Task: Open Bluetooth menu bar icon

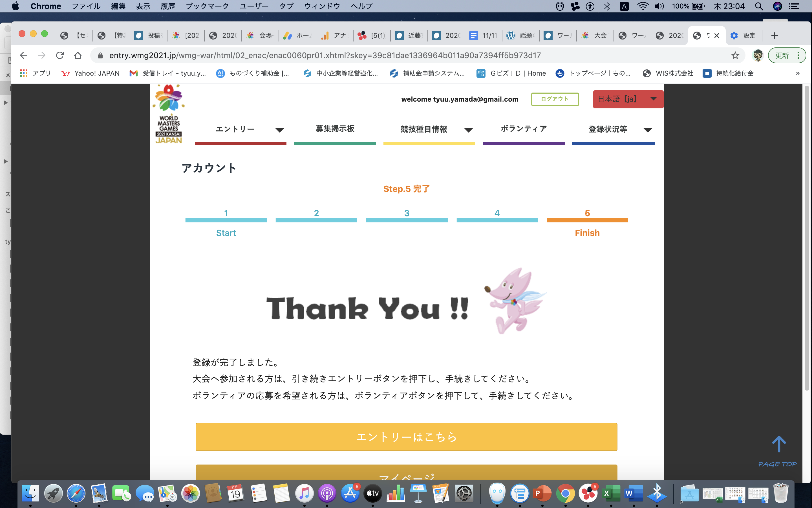Action: 607,6
